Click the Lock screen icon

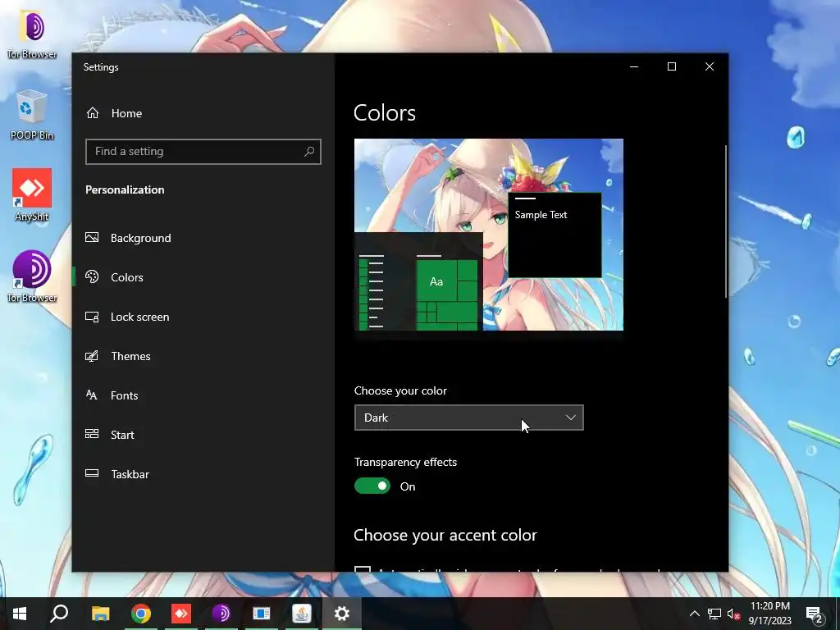tap(92, 317)
